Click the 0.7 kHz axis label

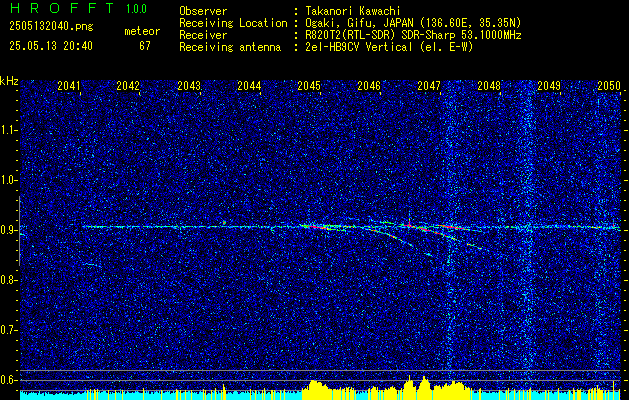tap(8, 330)
